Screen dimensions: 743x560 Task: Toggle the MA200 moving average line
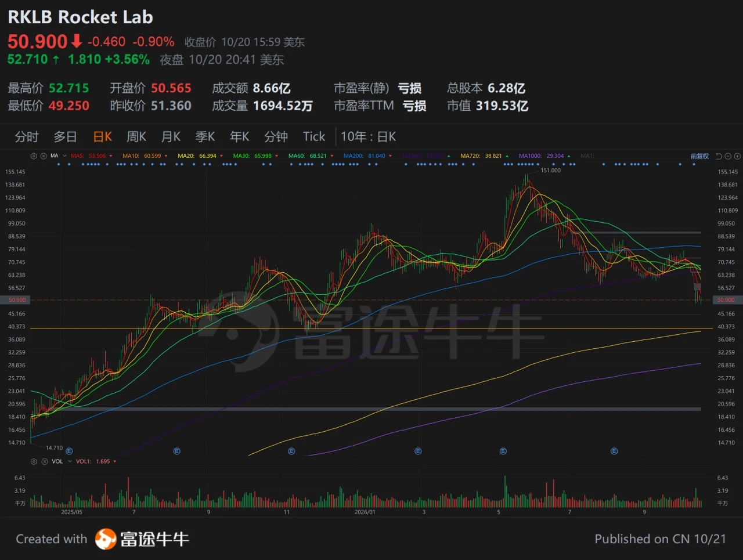pyautogui.click(x=368, y=156)
